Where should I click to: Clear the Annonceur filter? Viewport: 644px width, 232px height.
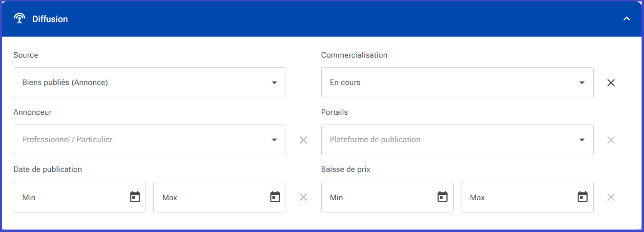[x=303, y=140]
